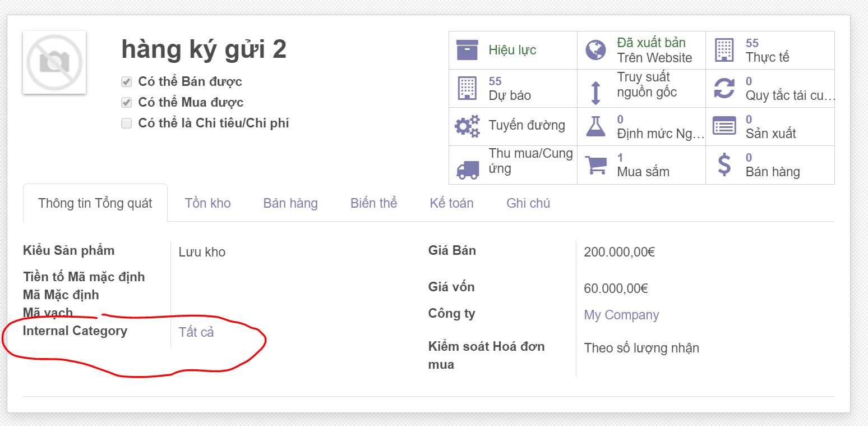
Task: Click the product title hàng ký gửi 2
Action: click(204, 49)
